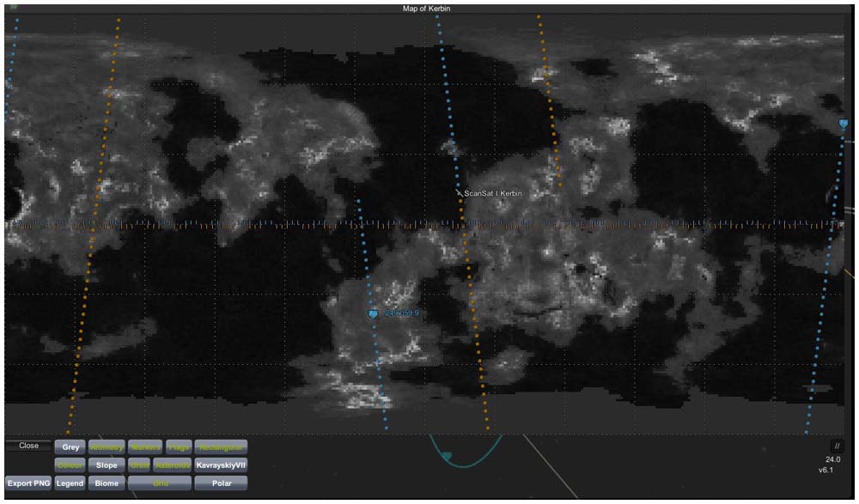This screenshot has width=859, height=504.
Task: Select Rectangular map projection
Action: (x=221, y=447)
